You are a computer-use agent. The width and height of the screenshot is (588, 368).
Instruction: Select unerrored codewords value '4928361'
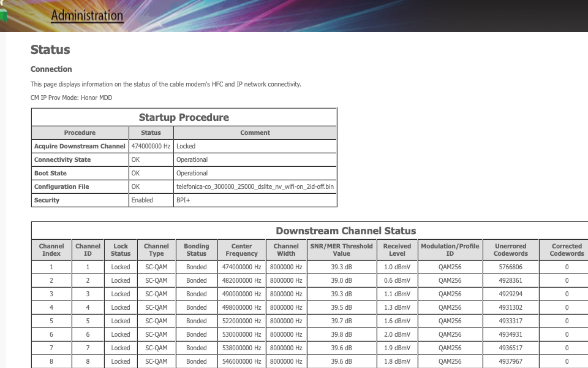[x=511, y=280]
